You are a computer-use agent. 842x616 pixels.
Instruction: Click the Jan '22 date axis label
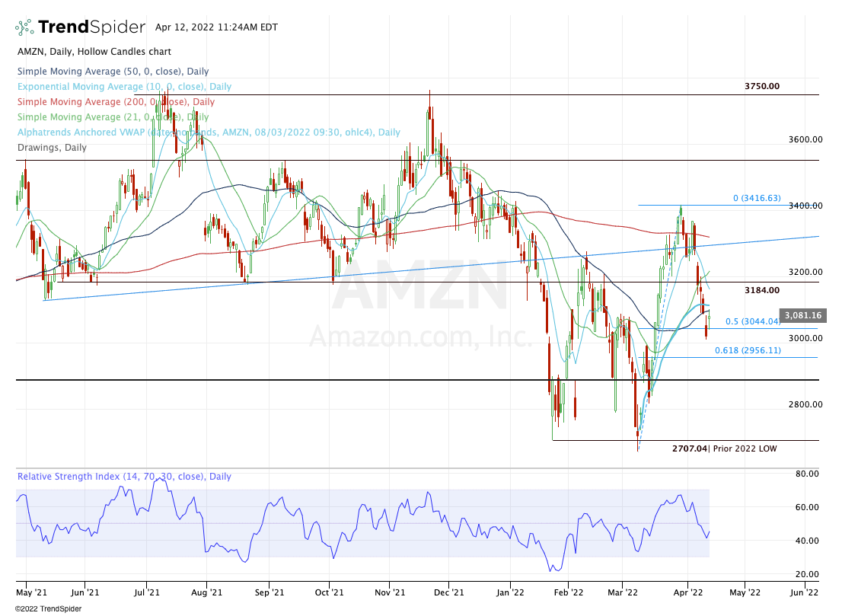click(510, 592)
